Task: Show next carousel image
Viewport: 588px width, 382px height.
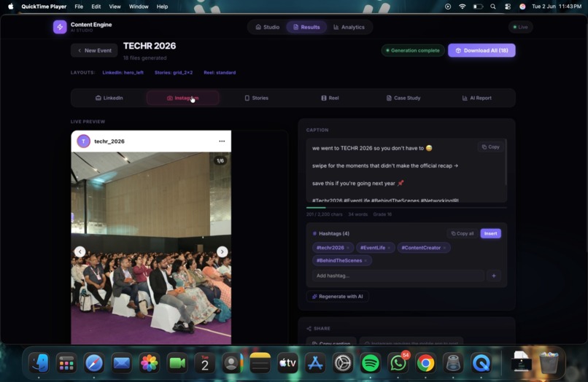Action: pos(222,252)
